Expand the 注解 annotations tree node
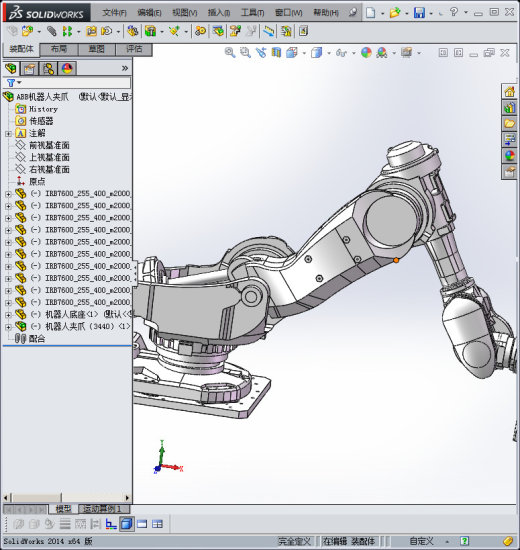Viewport: 520px width, 550px height. click(8, 134)
